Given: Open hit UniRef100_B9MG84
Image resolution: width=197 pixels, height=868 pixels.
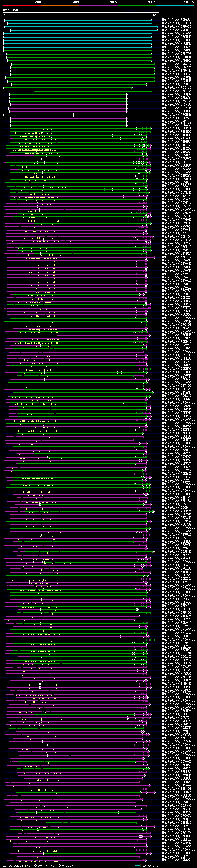Looking at the screenshot, I should [177, 20].
